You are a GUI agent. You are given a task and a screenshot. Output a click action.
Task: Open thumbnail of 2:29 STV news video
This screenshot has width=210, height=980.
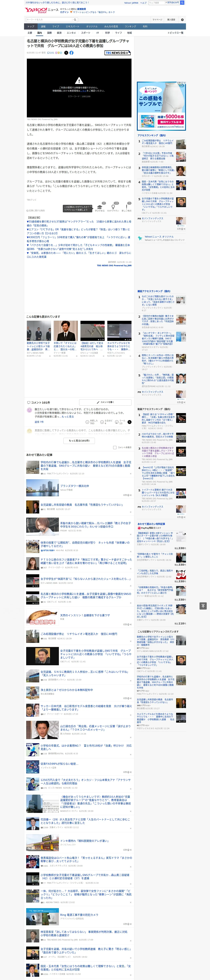point(93,331)
